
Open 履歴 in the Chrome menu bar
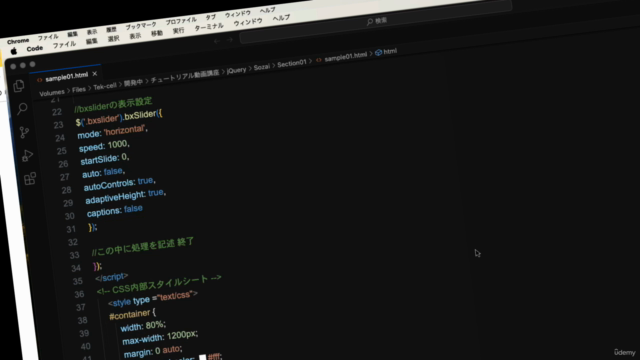click(x=111, y=29)
